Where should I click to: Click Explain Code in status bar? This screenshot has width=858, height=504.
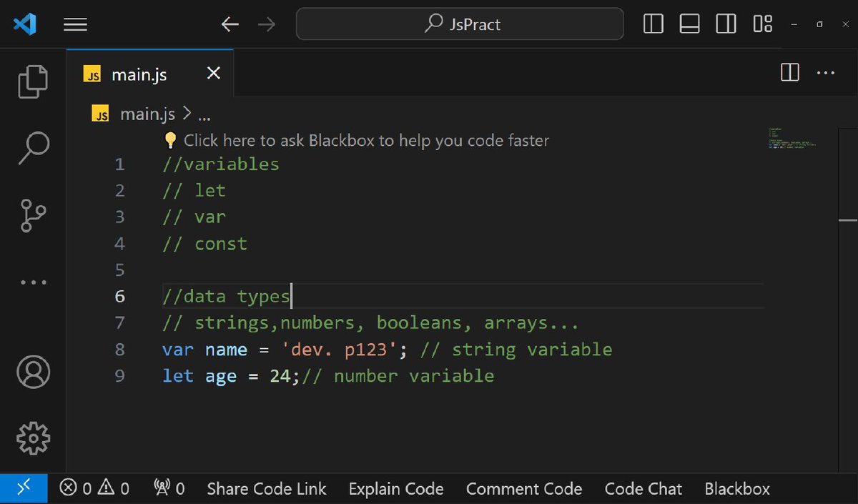(x=396, y=489)
